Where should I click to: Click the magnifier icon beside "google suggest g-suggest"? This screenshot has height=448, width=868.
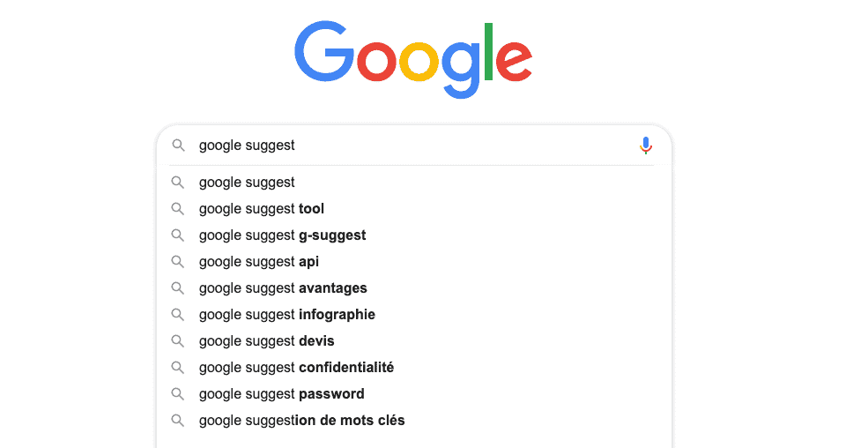coord(178,235)
